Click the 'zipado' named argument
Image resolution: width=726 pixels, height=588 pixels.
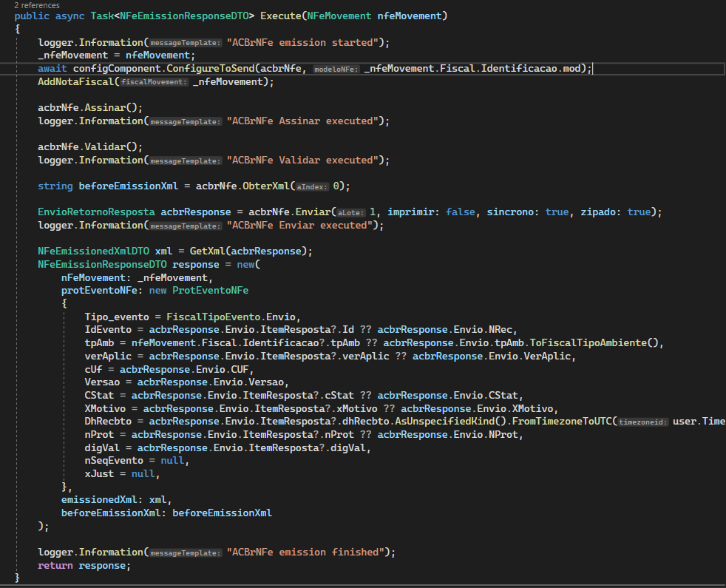(x=598, y=212)
